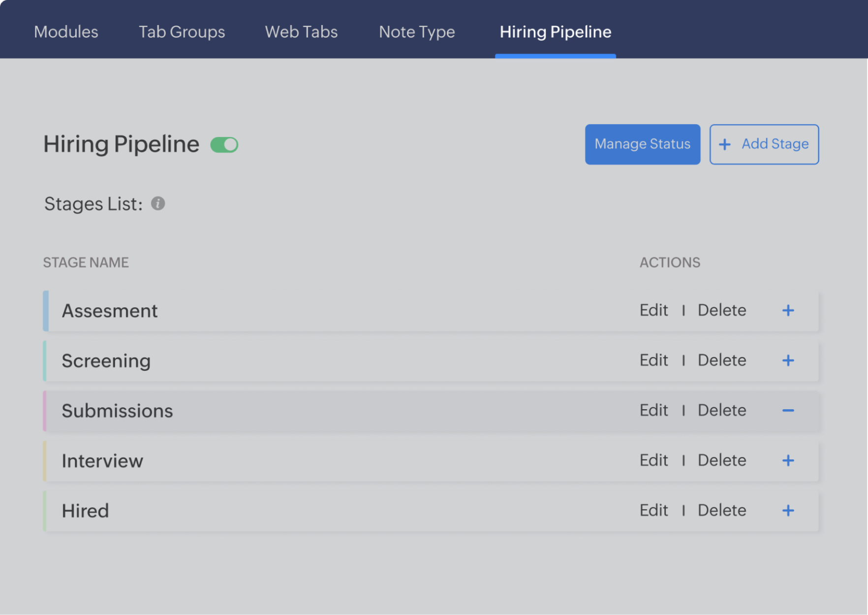
Task: Switch to the Modules tab
Action: click(x=66, y=32)
